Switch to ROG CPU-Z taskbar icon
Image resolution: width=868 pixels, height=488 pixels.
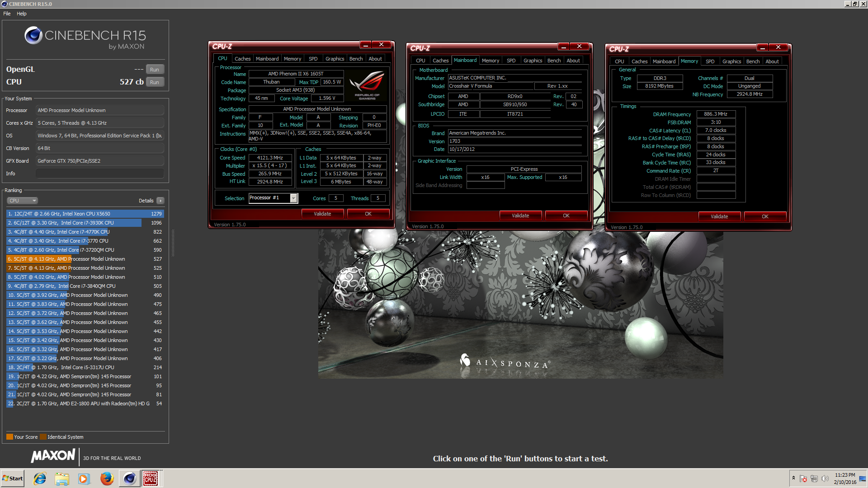pos(151,479)
